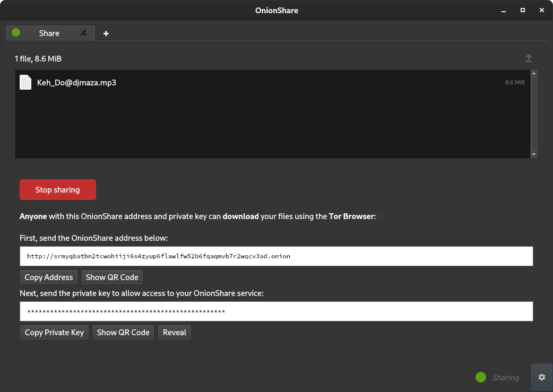
Task: Reveal the hidden private key
Action: tap(174, 332)
